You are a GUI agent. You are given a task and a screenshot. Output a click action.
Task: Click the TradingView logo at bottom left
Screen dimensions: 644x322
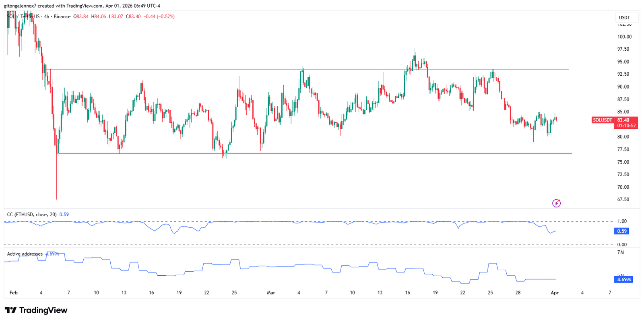(36, 310)
